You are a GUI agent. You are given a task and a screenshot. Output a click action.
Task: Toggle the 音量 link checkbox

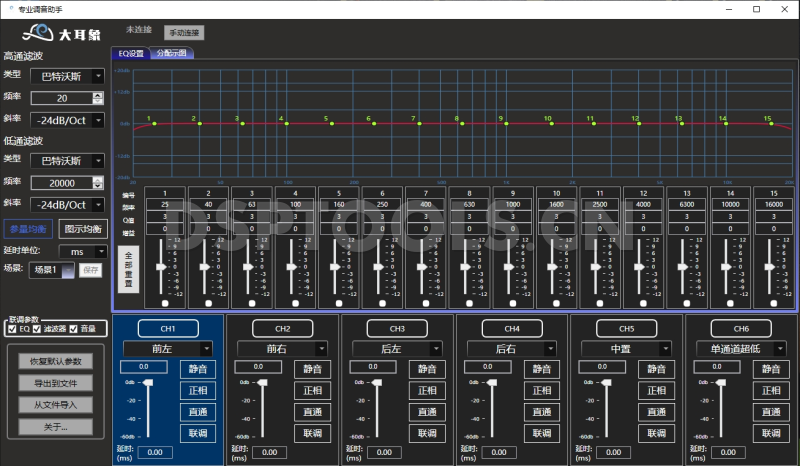[x=75, y=328]
